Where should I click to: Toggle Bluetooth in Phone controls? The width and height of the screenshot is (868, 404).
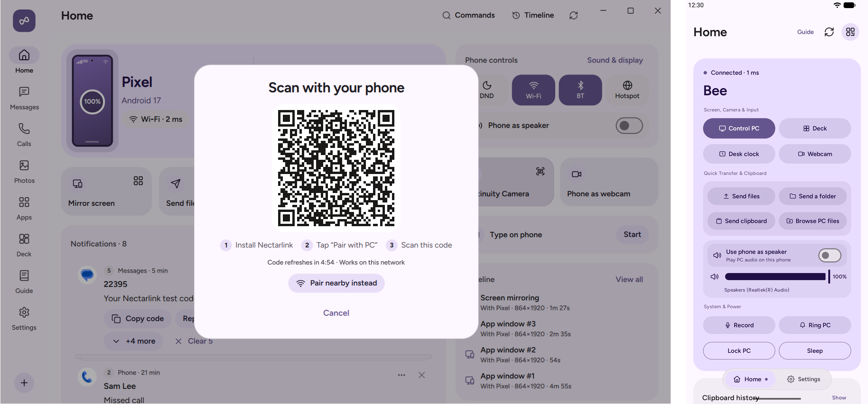coord(580,90)
